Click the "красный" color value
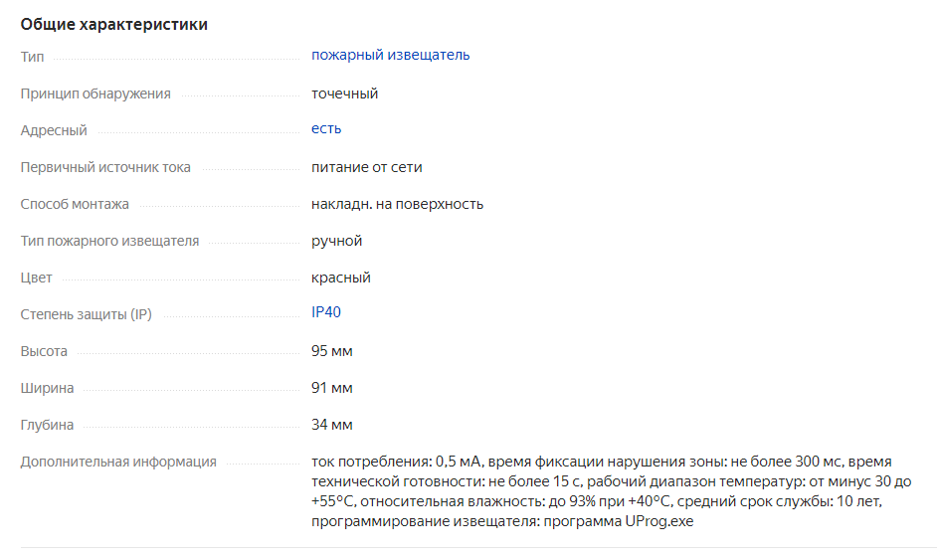Image resolution: width=937 pixels, height=560 pixels. pyautogui.click(x=341, y=279)
